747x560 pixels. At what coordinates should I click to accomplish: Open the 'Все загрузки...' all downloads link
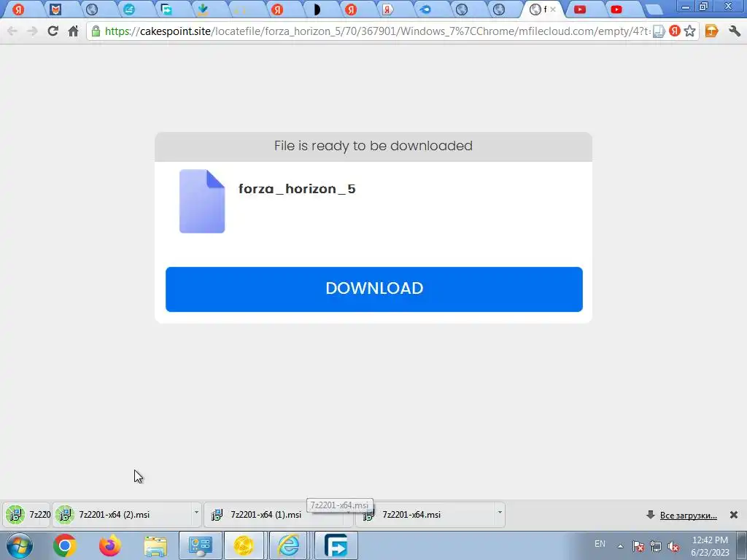(688, 516)
